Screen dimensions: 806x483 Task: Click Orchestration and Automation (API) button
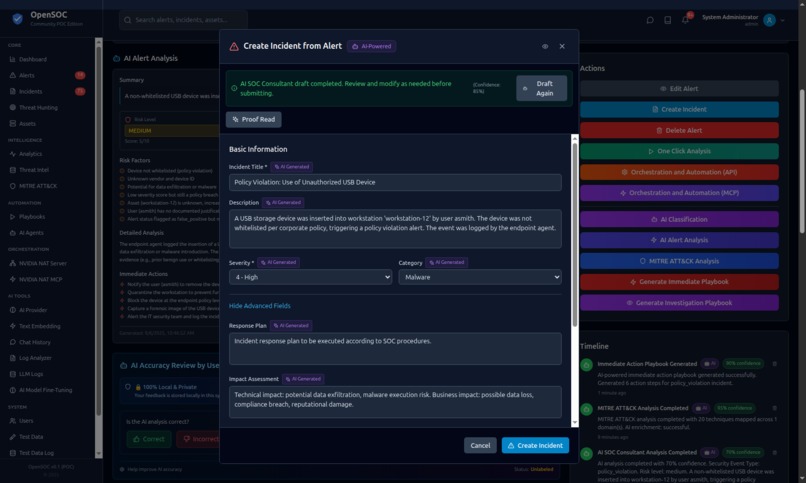pyautogui.click(x=679, y=172)
